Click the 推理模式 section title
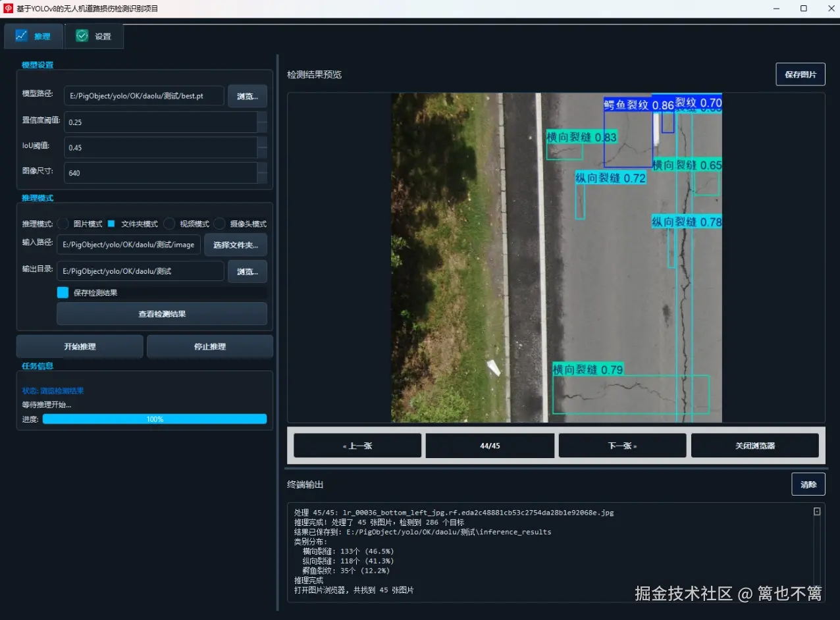Screen dimensions: 840x620 (x=38, y=197)
